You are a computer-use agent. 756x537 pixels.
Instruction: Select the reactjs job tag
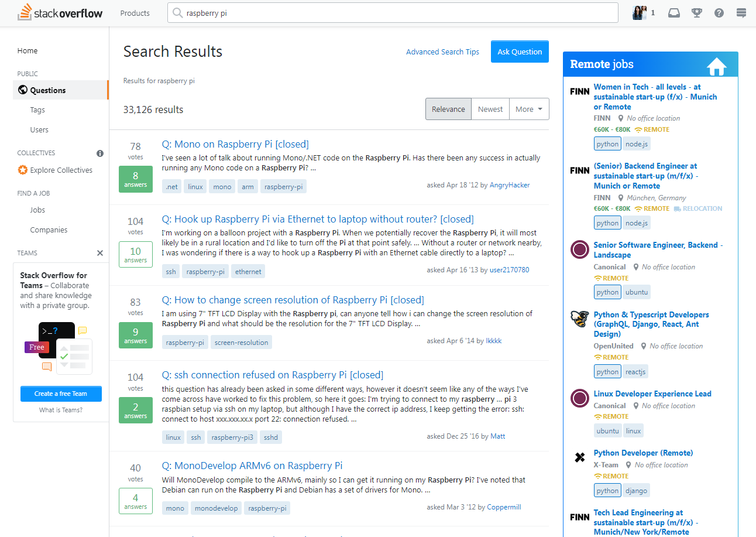coord(635,372)
